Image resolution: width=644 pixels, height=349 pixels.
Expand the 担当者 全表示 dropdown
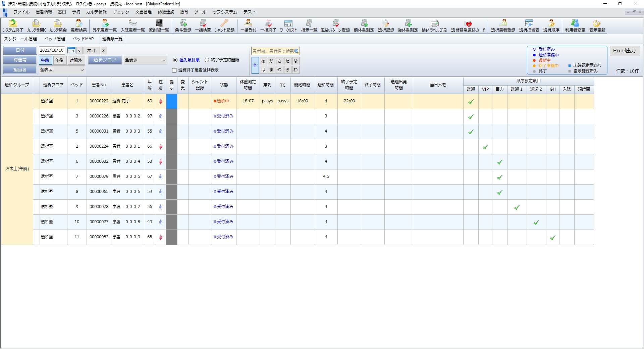click(62, 70)
